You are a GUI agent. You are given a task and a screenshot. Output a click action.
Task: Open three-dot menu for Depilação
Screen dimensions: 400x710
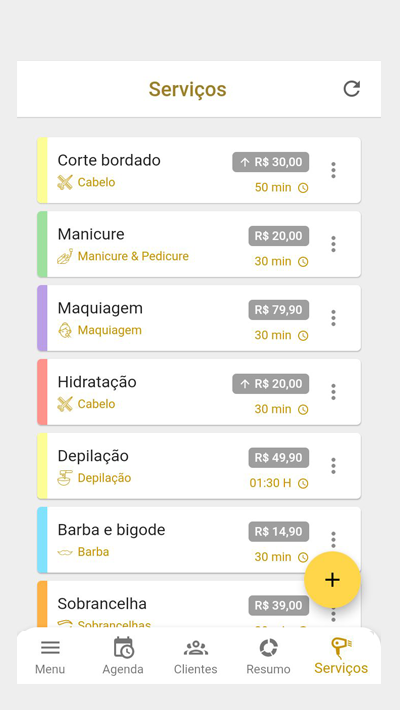point(333,465)
